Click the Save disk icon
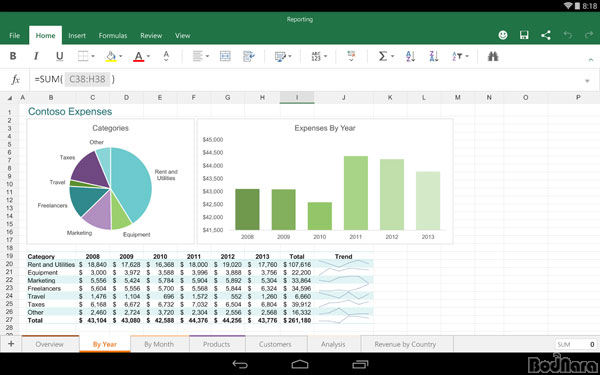The image size is (600, 375). [524, 36]
